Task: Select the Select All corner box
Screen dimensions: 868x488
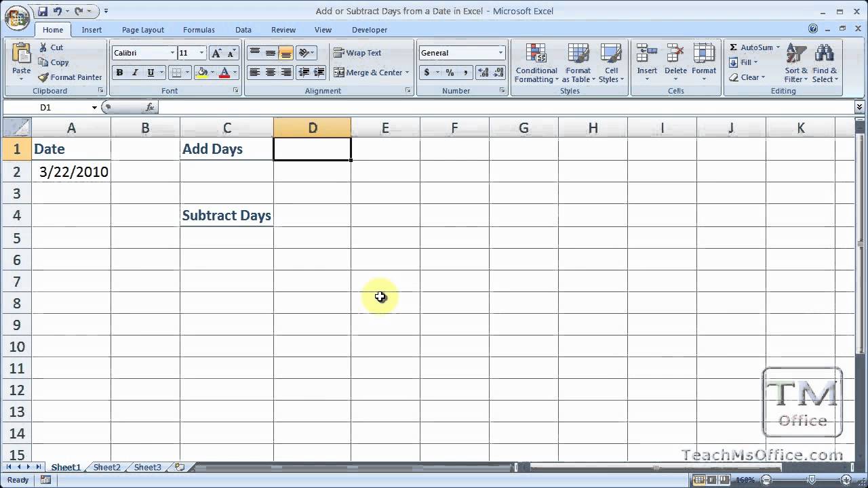Action: point(16,127)
